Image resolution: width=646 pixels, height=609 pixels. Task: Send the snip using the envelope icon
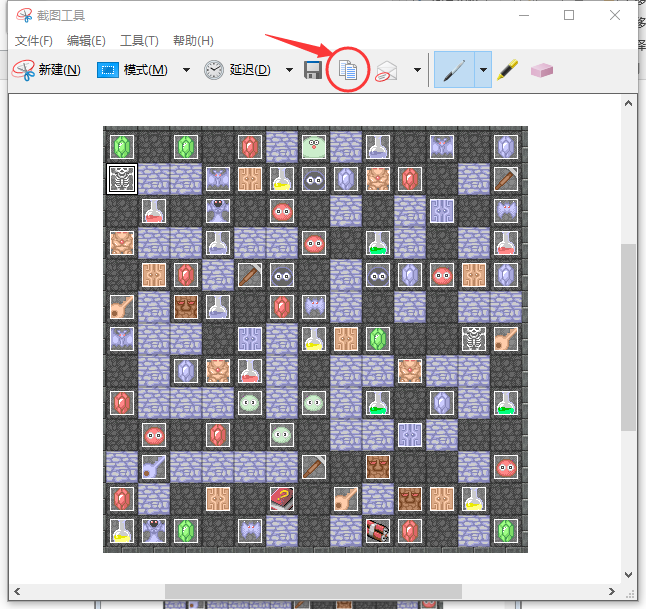tap(386, 71)
